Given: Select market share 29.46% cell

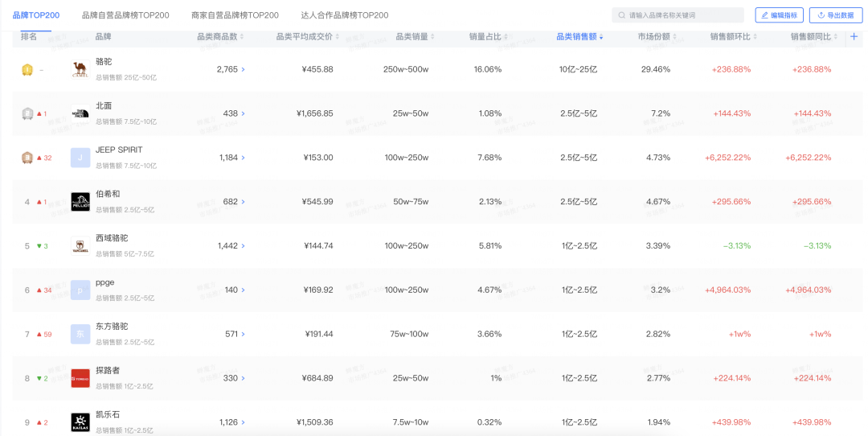Looking at the screenshot, I should point(656,70).
